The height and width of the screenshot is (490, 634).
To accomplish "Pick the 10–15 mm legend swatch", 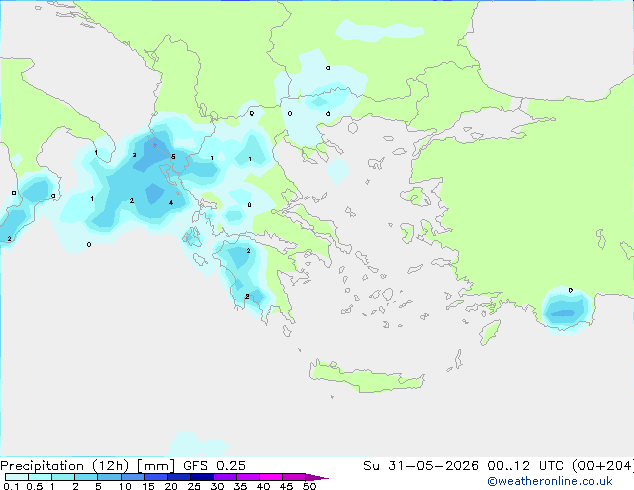I will coord(133,477).
